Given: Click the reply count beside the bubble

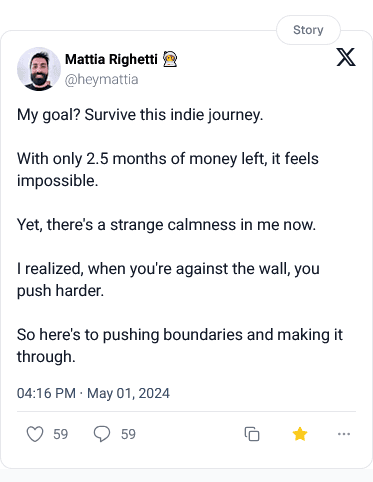Looking at the screenshot, I should point(128,434).
